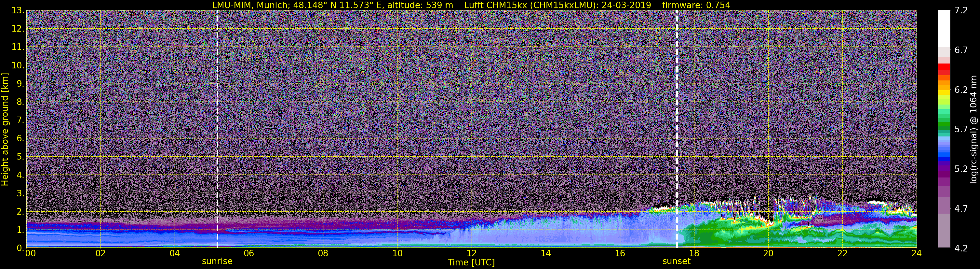Viewport: 980px width, 269px height.
Task: Pick the white top section of colorbar
Action: tap(944, 29)
